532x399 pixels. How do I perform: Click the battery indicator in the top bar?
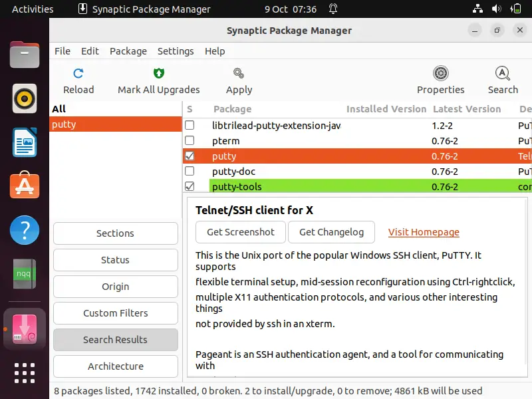click(x=515, y=9)
